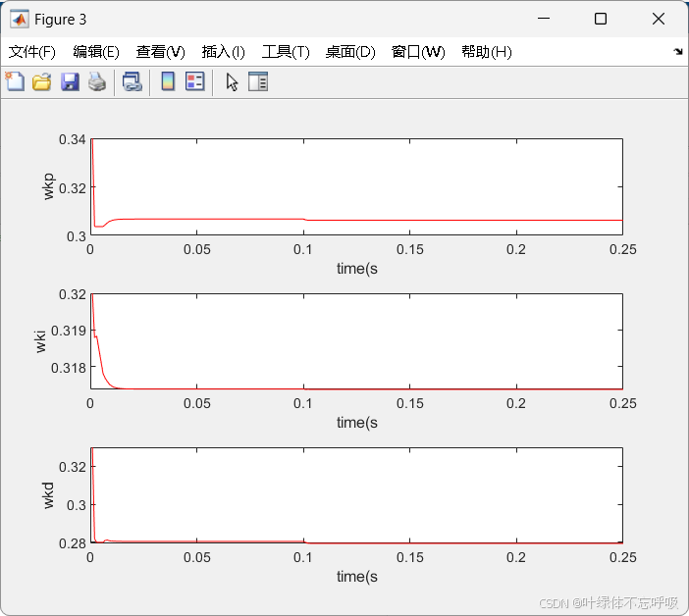Open the 工具(T) menu
The width and height of the screenshot is (689, 616).
[286, 52]
